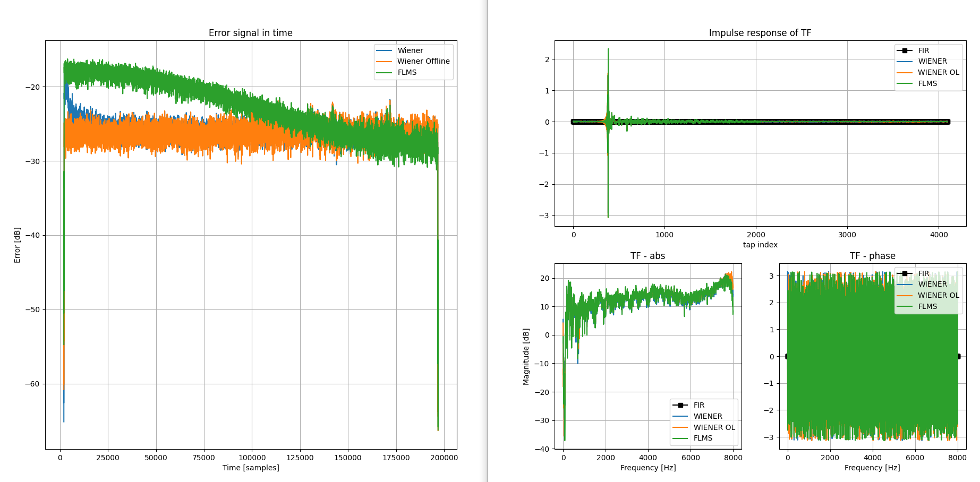Image resolution: width=980 pixels, height=482 pixels.
Task: Select 'WIENER OL' legend entry in impulse response plot
Action: pyautogui.click(x=939, y=72)
